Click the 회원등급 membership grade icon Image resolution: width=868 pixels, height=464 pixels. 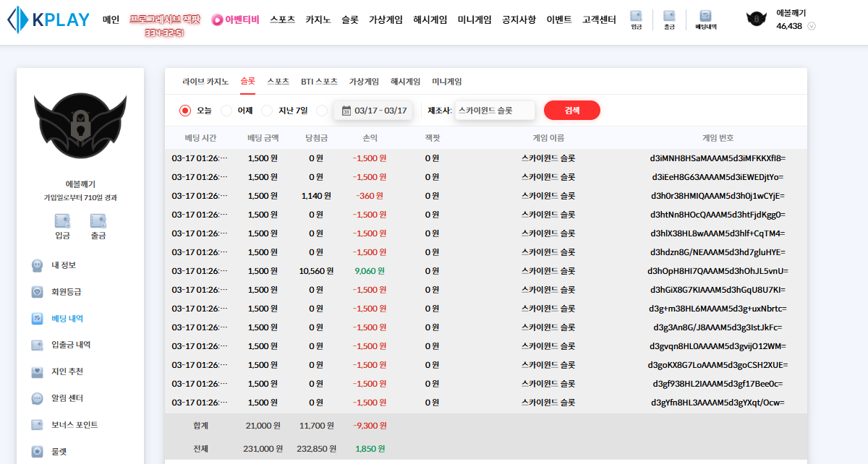[x=38, y=292]
